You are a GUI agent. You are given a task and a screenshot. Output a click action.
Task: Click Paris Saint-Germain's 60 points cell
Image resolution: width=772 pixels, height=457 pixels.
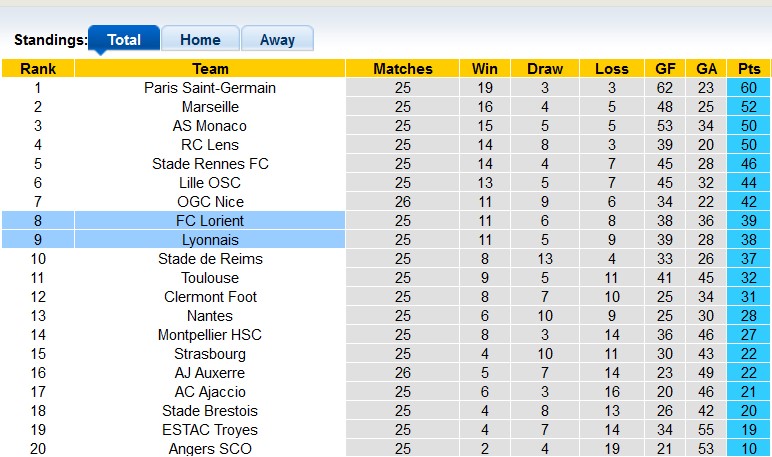click(x=748, y=88)
